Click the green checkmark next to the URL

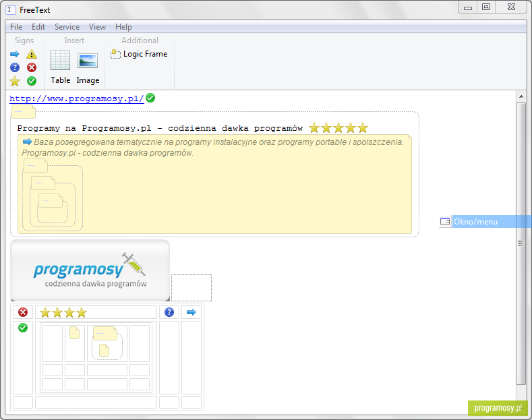[x=150, y=98]
